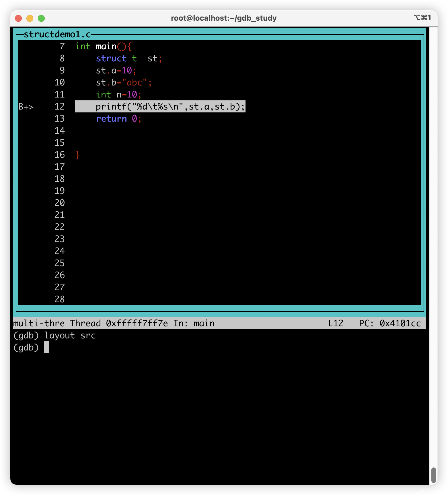Click line 8 'struct t st;'
The width and height of the screenshot is (448, 495).
pyautogui.click(x=129, y=59)
